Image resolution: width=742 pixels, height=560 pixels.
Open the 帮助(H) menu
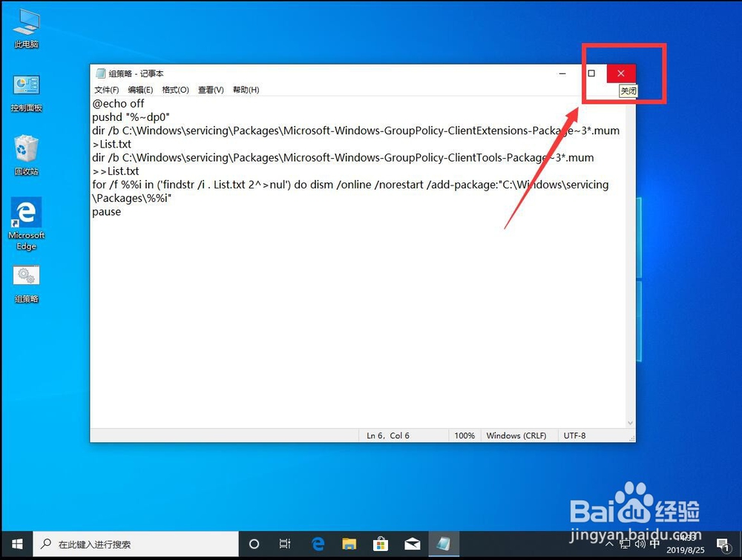click(246, 90)
